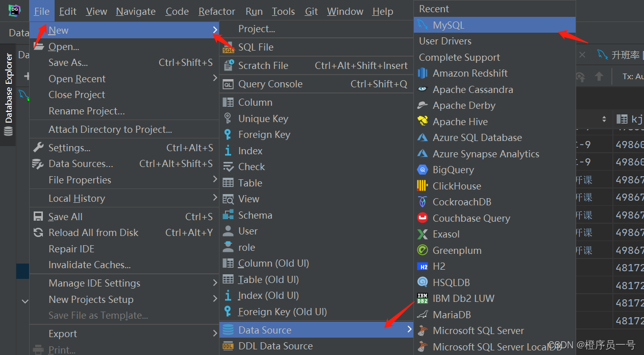Choose IBM Db2 LUW data source
The image size is (644, 355).
494,298
